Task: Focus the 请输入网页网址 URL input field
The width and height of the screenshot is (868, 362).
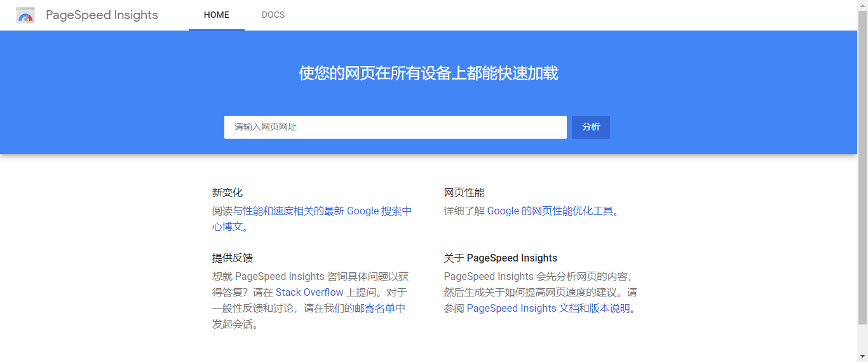Action: 395,127
